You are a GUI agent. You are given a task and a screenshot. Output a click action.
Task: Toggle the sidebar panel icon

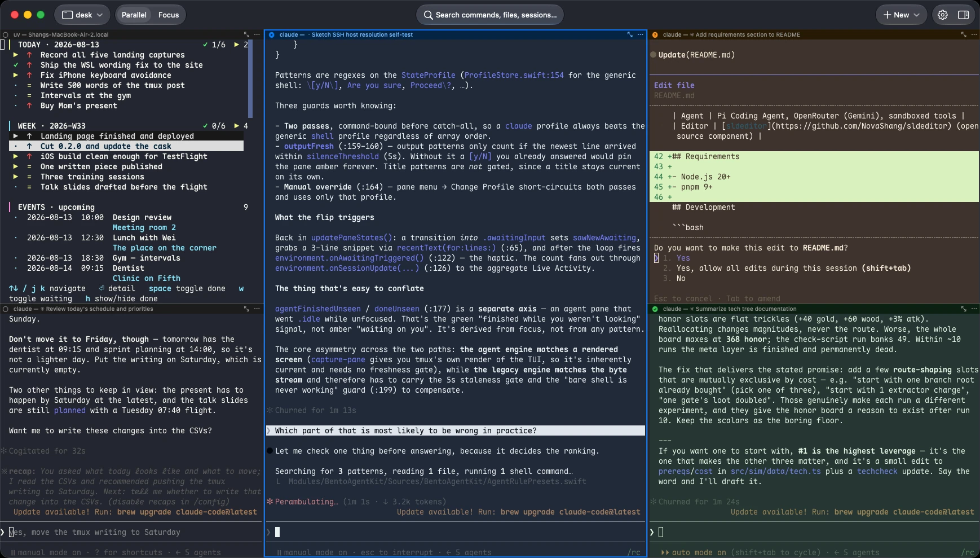tap(964, 15)
